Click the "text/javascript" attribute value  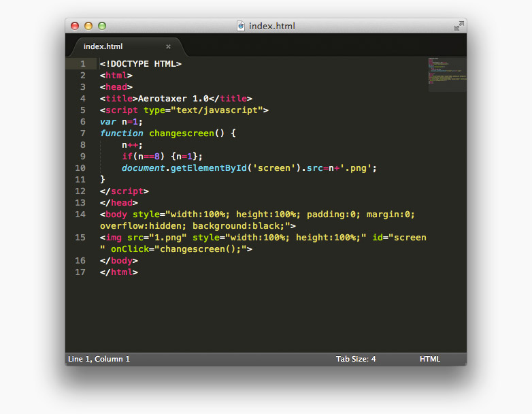click(x=217, y=110)
